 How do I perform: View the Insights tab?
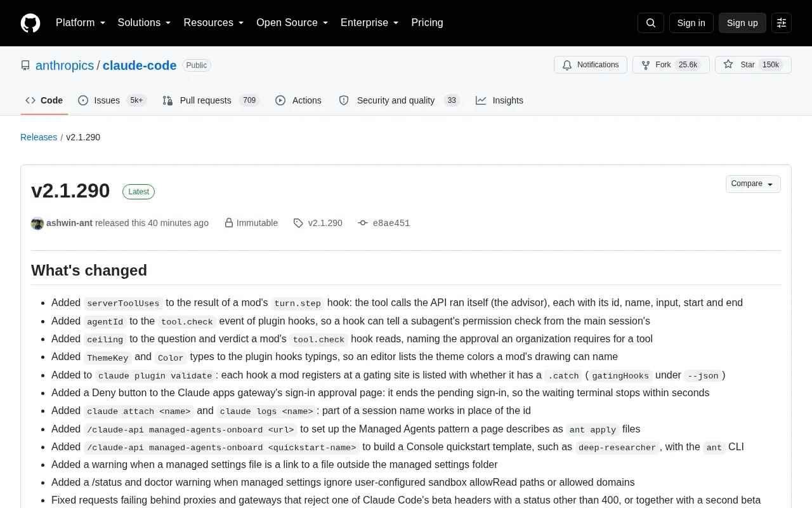coord(500,100)
